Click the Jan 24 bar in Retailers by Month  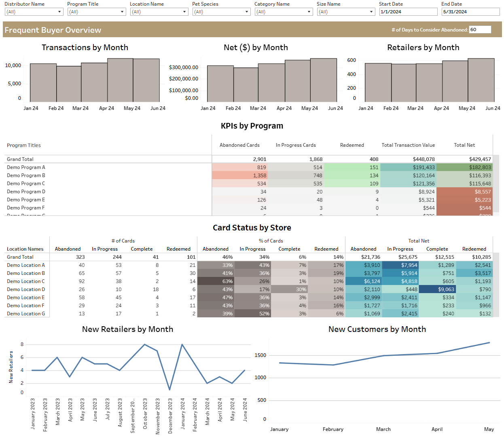tap(378, 82)
